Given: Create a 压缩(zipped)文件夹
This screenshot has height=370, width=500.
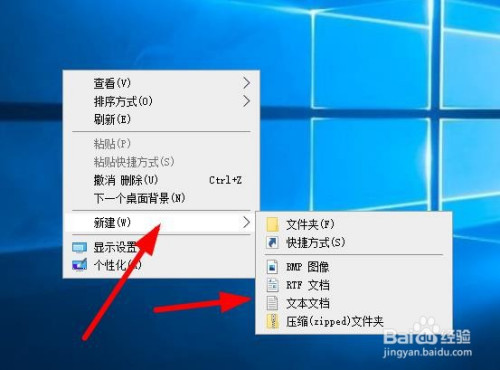Looking at the screenshot, I should click(353, 321).
